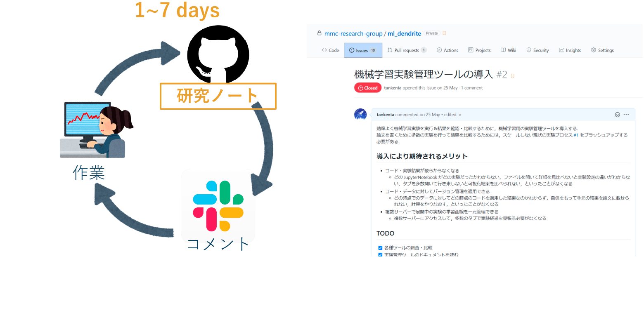The height and width of the screenshot is (320, 644).
Task: Expand the edited history dropdown arrow
Action: (460, 115)
